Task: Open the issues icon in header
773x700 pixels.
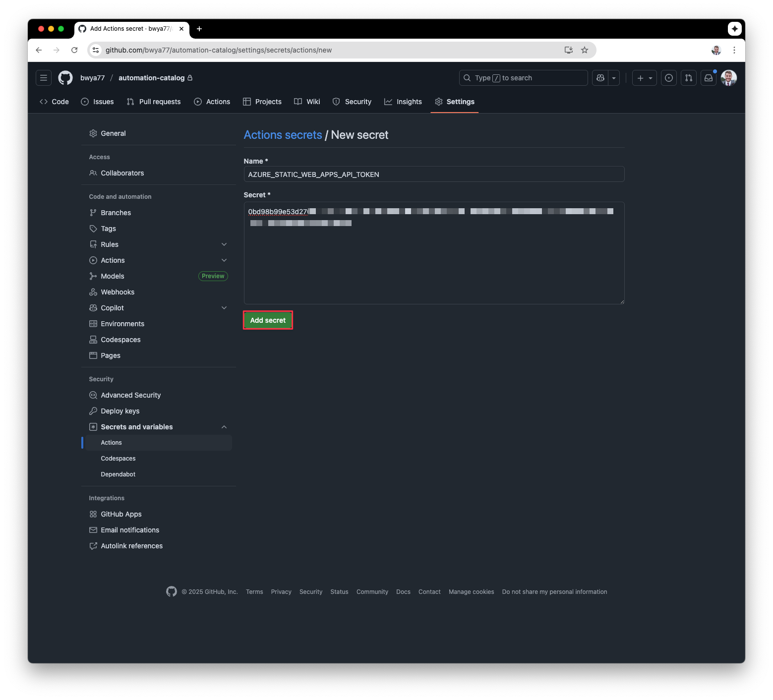Action: (x=669, y=78)
